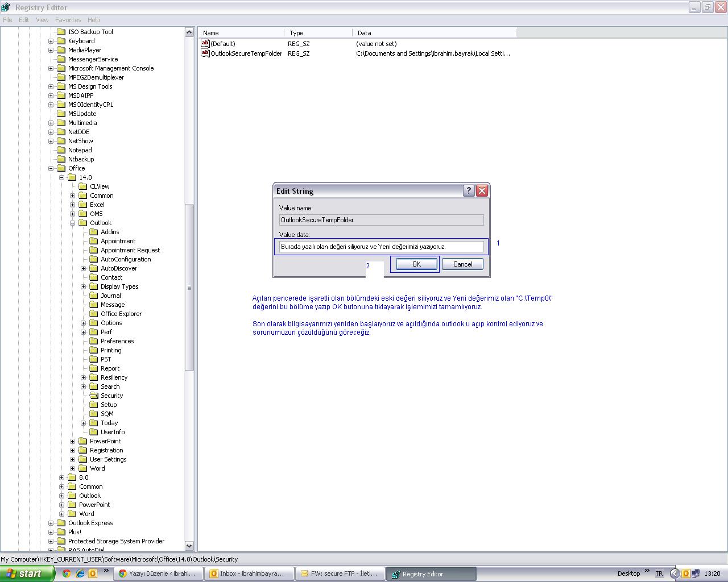Click the UserInfo folder icon
Viewport: 728px width, 582px height.
pyautogui.click(x=94, y=432)
